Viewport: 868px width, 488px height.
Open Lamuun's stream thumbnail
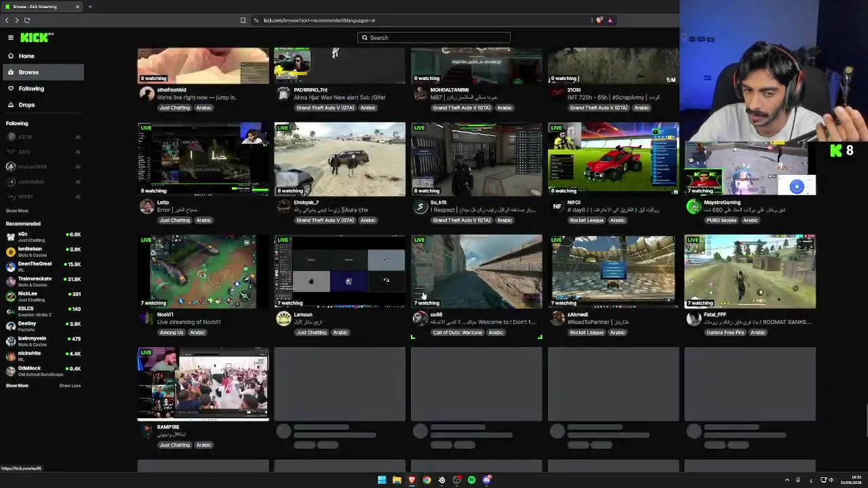tap(340, 272)
